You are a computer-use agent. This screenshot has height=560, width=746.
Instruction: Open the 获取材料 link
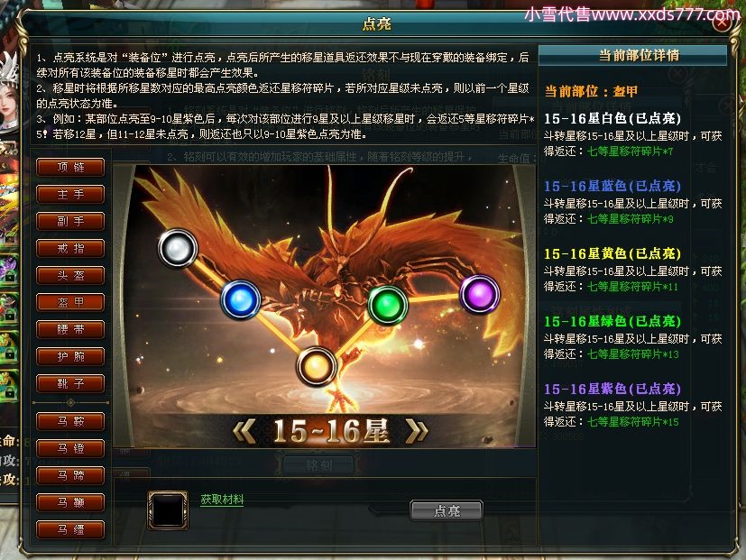tap(222, 500)
